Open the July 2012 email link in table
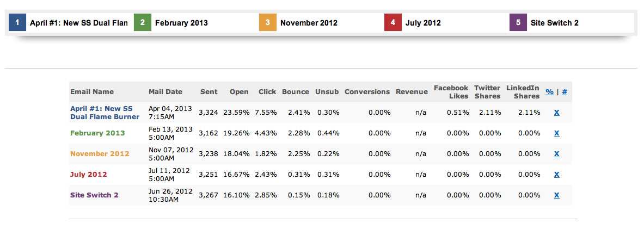Screen dimensions: 644x229 click(89, 175)
